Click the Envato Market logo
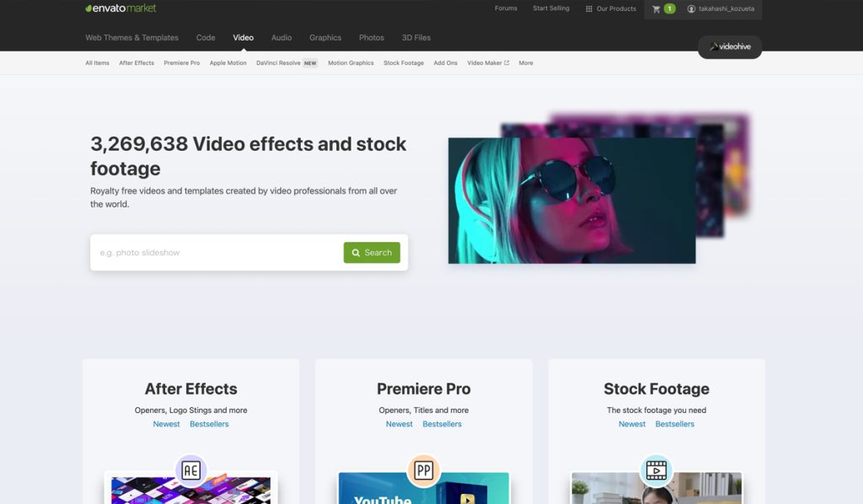 click(x=121, y=8)
